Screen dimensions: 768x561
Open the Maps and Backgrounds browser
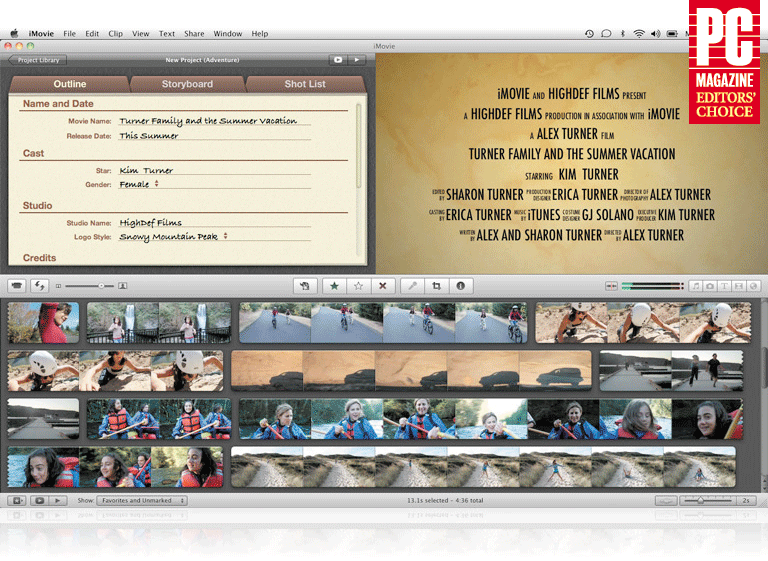pyautogui.click(x=753, y=286)
